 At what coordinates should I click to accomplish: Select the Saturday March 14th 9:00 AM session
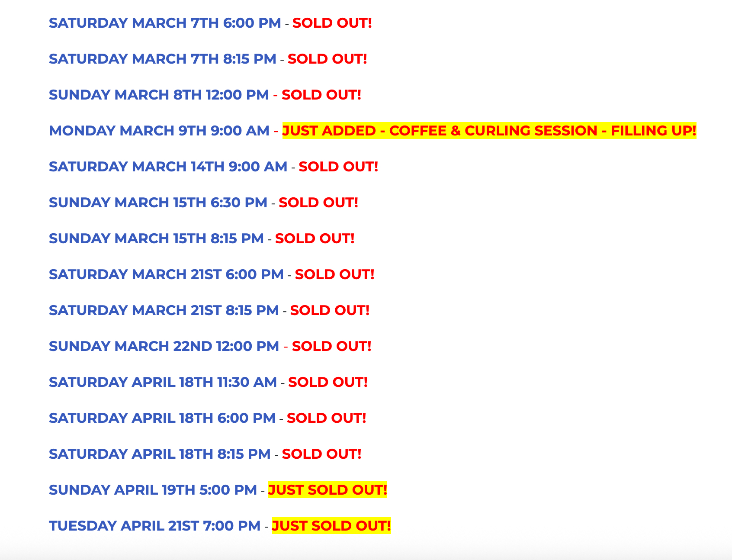(168, 167)
